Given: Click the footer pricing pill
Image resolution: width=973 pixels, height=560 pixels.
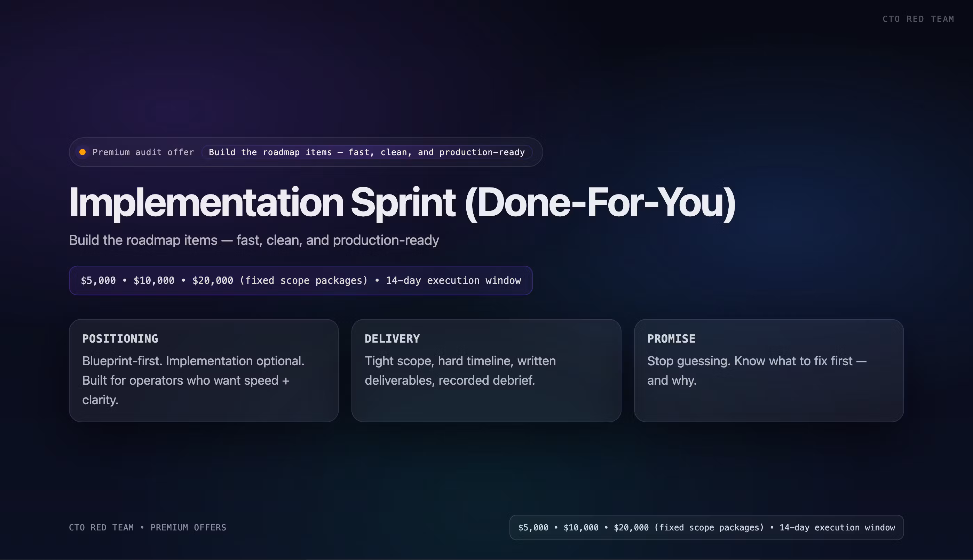Looking at the screenshot, I should click(x=706, y=527).
